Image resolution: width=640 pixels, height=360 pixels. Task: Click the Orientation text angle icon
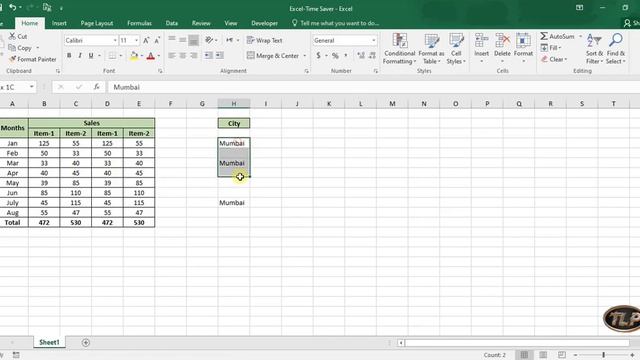(x=209, y=40)
